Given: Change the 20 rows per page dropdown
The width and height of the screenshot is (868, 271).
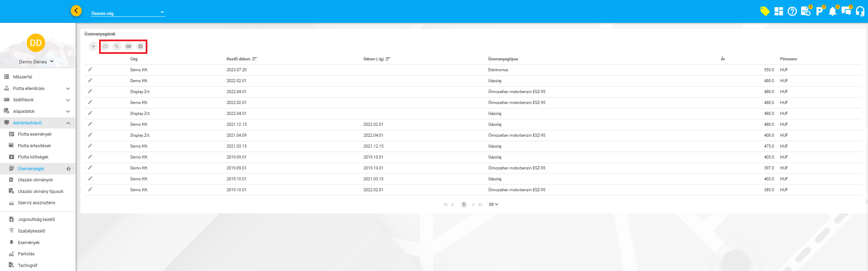Looking at the screenshot, I should point(493,205).
